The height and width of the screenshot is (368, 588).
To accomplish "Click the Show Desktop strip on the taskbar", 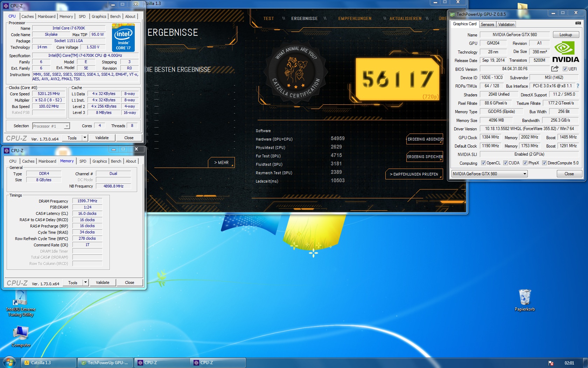I will point(585,363).
